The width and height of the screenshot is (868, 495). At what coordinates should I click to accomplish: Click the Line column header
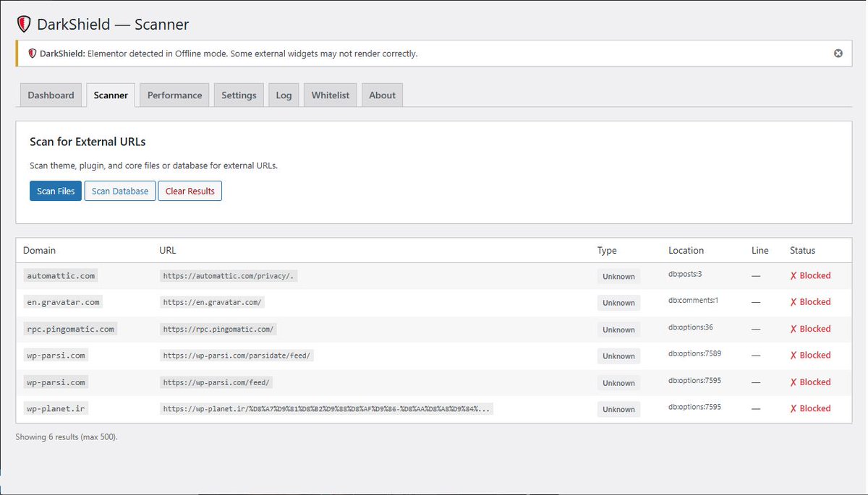(x=759, y=250)
